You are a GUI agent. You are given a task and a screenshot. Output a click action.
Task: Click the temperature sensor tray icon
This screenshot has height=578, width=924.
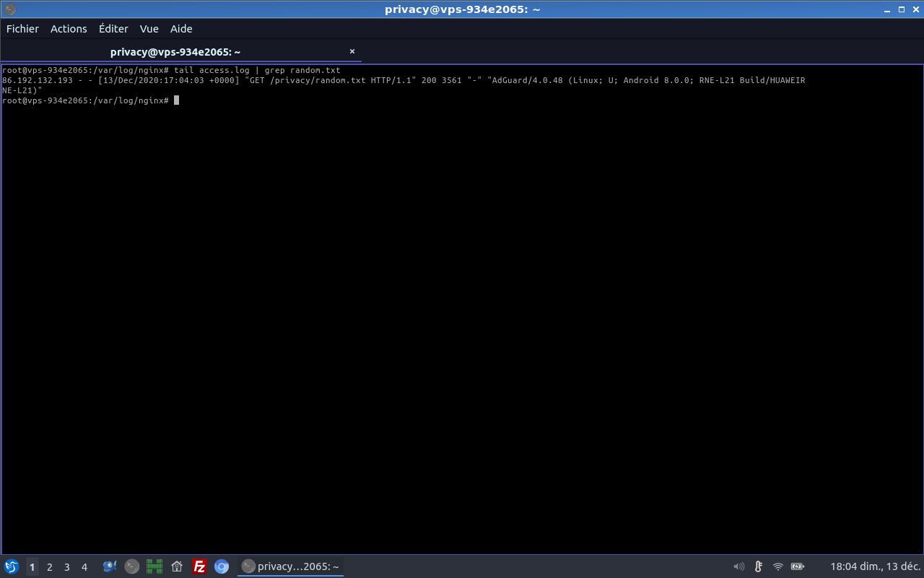pos(757,566)
